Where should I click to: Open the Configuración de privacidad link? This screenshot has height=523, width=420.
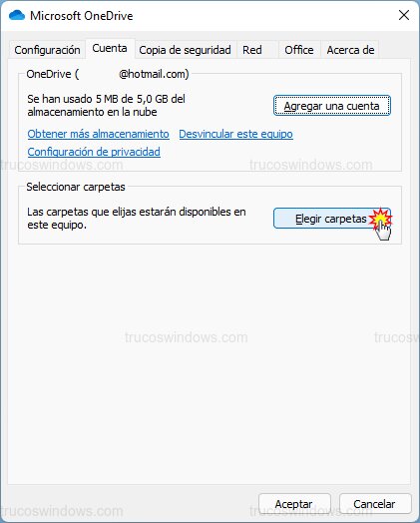[x=94, y=152]
